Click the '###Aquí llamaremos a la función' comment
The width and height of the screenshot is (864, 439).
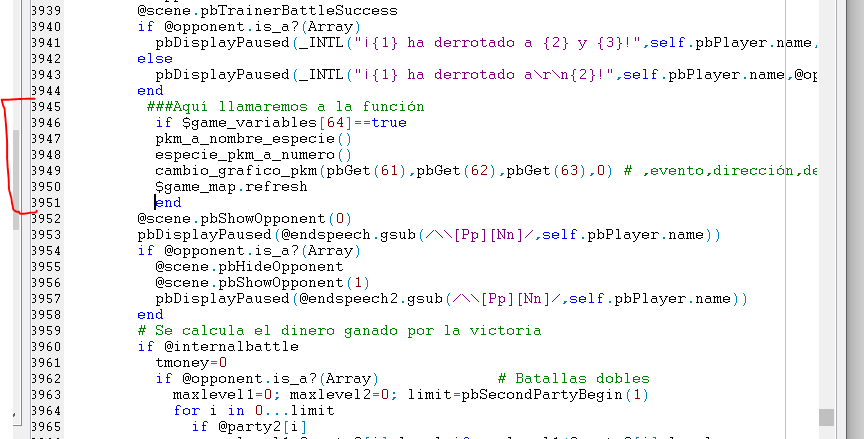tap(285, 106)
